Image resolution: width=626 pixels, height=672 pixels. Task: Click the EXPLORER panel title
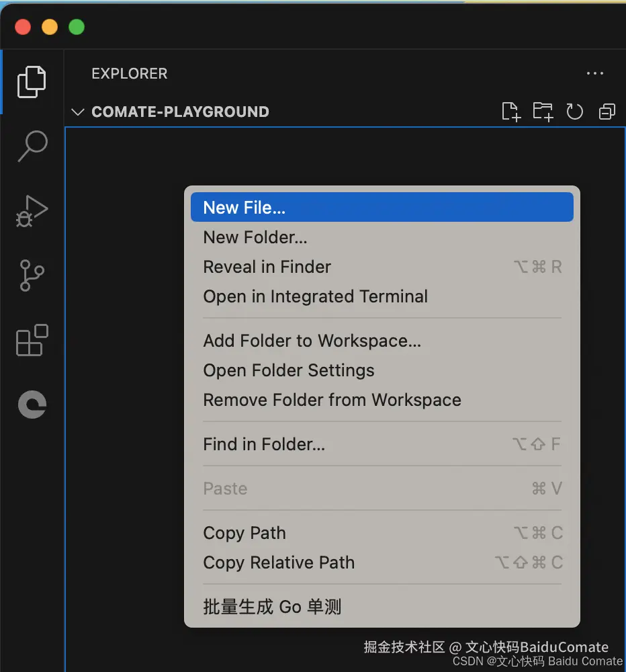(x=130, y=74)
